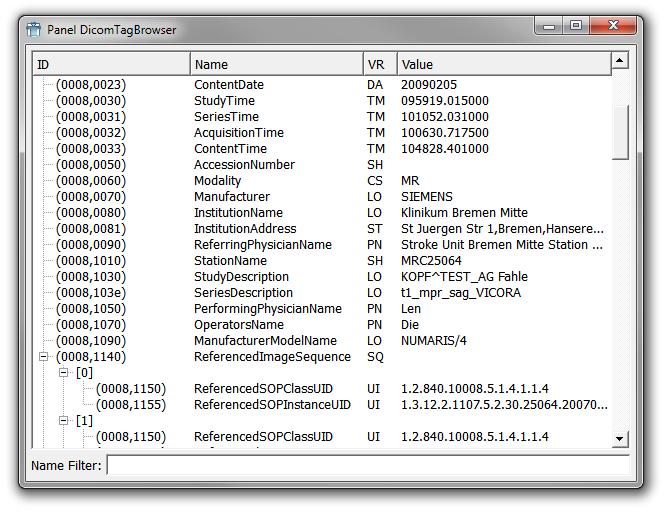The width and height of the screenshot is (669, 512).
Task: Click the VR column header
Action: pyautogui.click(x=379, y=65)
